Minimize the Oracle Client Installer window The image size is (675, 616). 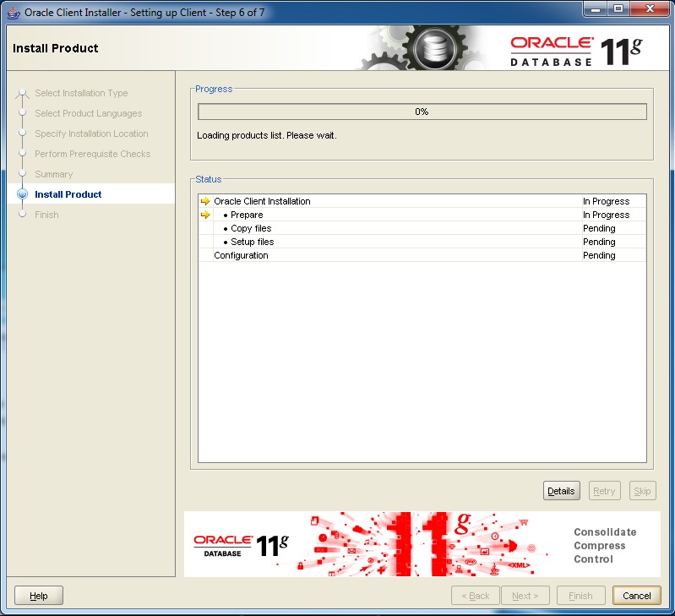tap(596, 9)
